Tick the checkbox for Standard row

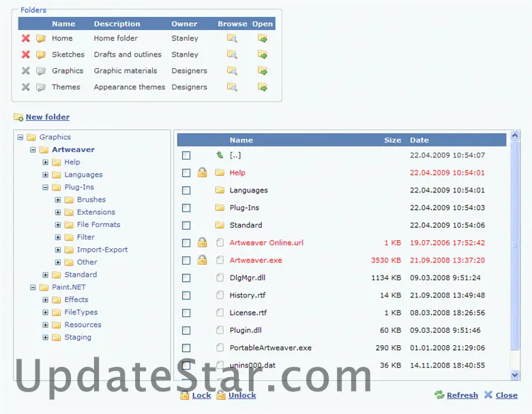click(x=186, y=225)
